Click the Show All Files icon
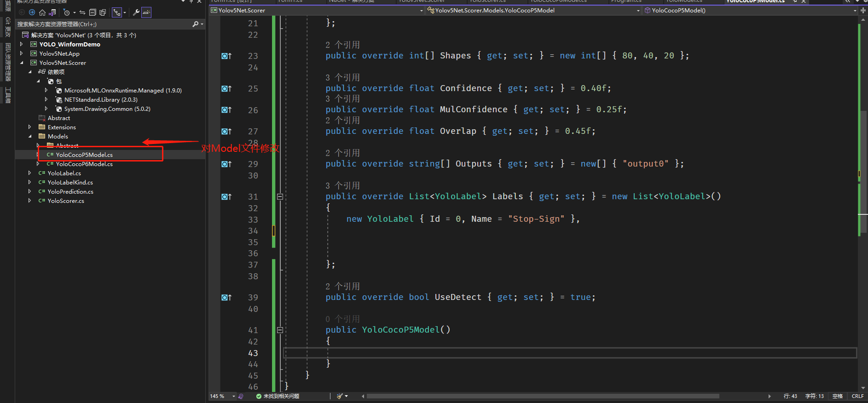Image resolution: width=868 pixels, height=403 pixels. [x=103, y=12]
